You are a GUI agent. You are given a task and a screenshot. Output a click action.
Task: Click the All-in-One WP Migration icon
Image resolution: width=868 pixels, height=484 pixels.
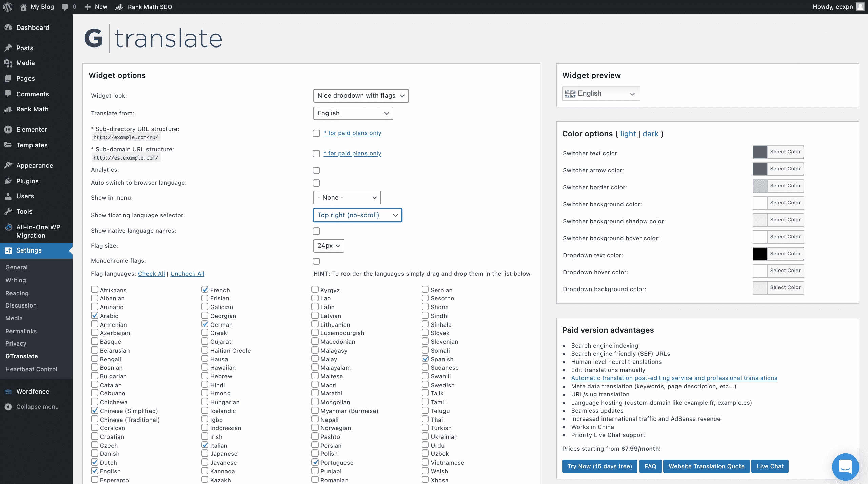pos(8,227)
